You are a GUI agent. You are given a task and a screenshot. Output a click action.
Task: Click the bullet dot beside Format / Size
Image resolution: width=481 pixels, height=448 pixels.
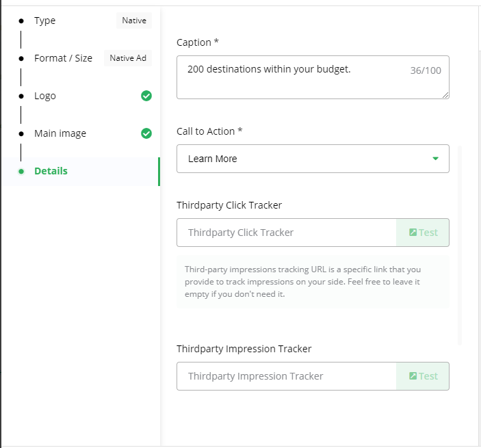pyautogui.click(x=21, y=58)
